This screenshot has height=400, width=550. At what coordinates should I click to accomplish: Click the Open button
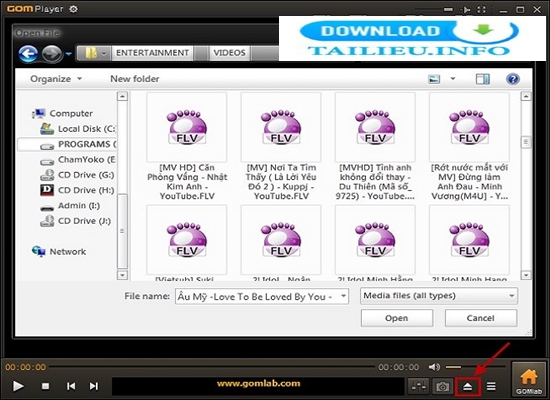point(397,318)
